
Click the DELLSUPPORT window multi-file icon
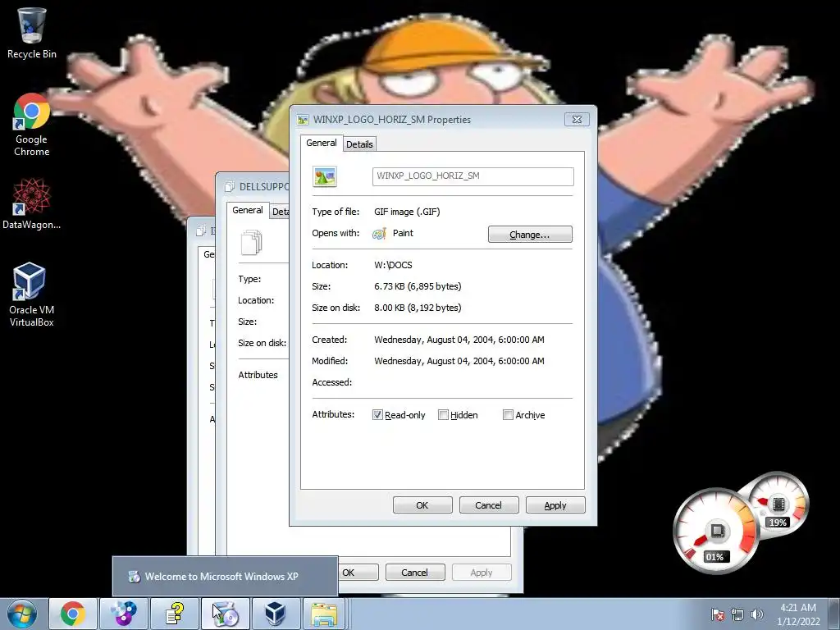coord(251,243)
